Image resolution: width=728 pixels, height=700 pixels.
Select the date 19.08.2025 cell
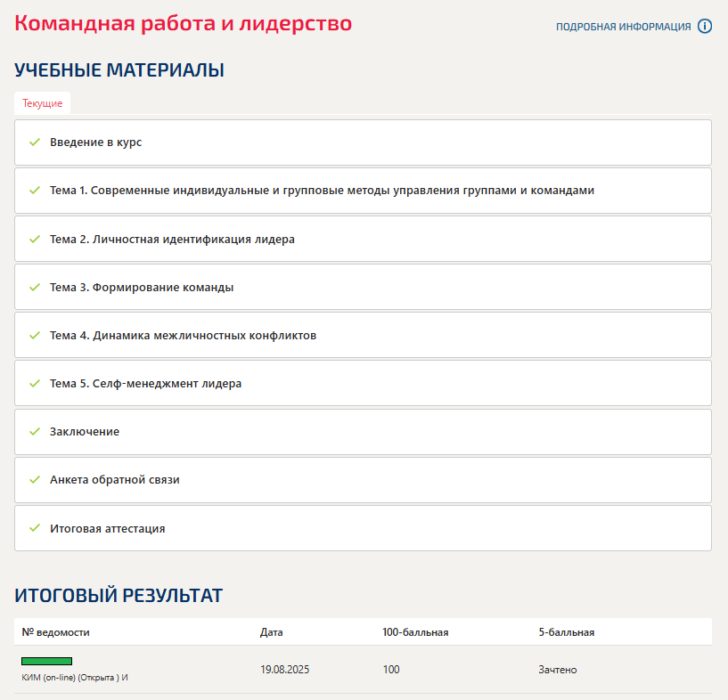[284, 670]
